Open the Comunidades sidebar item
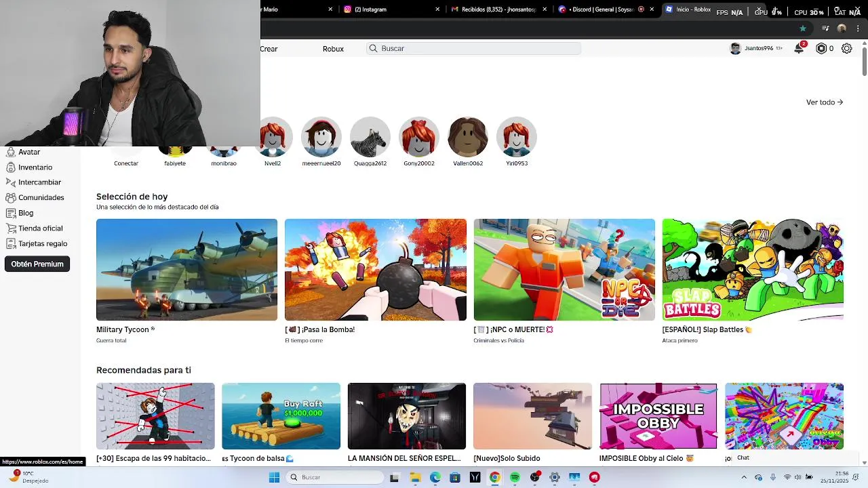Viewport: 868px width, 488px height. [35, 198]
